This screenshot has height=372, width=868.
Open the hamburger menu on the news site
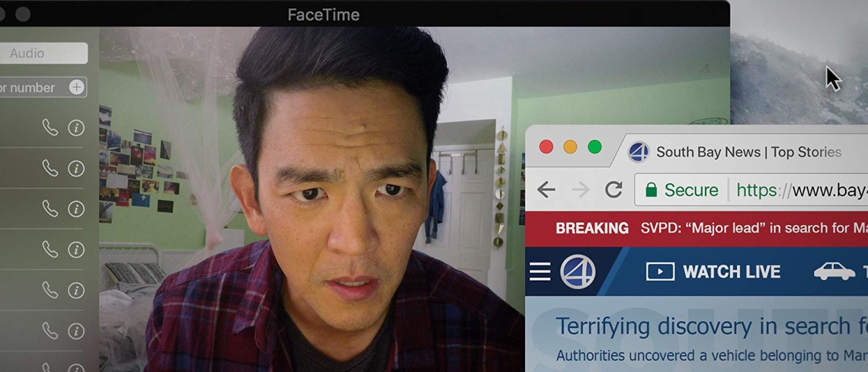click(540, 272)
